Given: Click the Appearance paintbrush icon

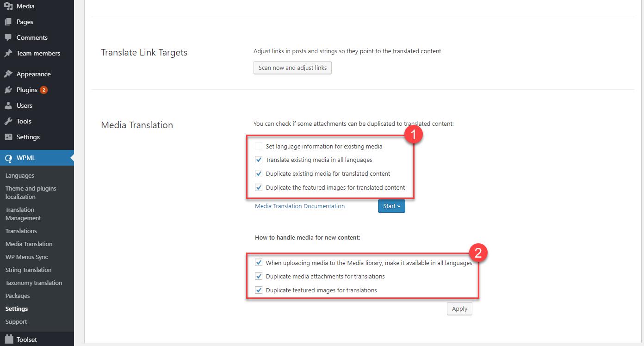Looking at the screenshot, I should [8, 74].
